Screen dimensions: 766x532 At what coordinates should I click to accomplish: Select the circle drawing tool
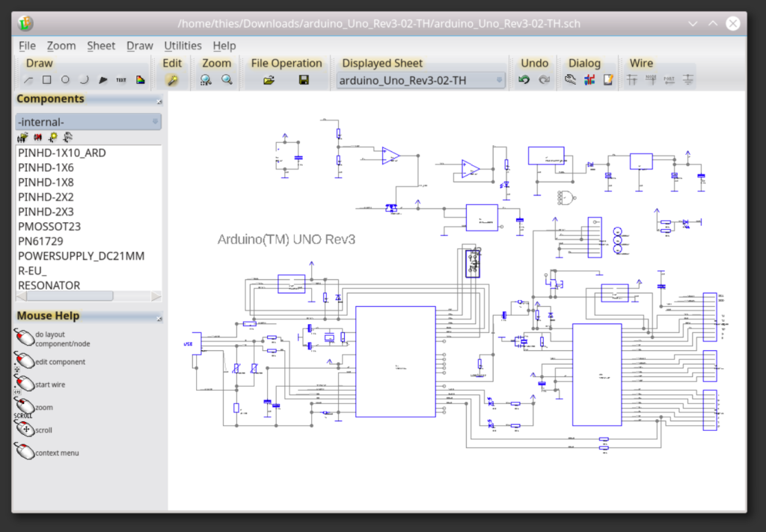tap(65, 79)
